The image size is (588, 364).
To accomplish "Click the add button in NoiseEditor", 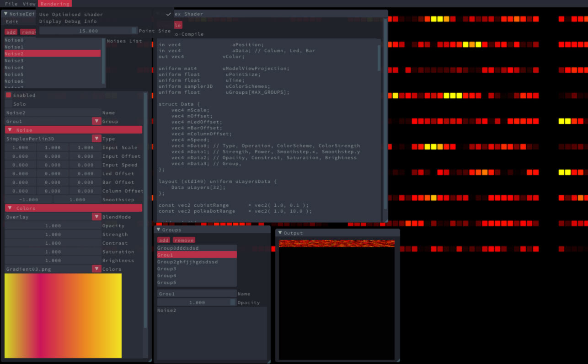I will click(x=11, y=32).
